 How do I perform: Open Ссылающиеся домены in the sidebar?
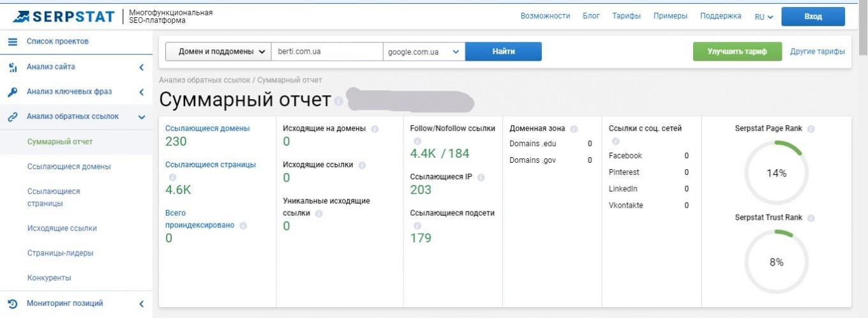69,167
